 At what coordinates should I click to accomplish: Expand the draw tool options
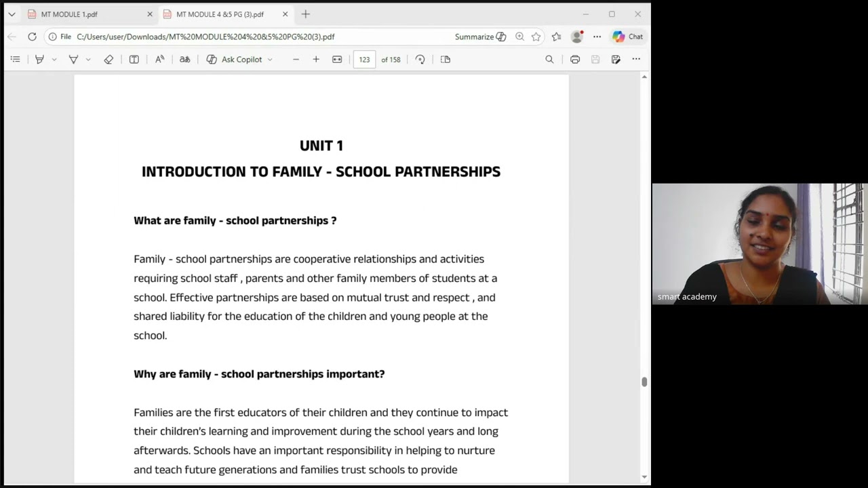click(x=88, y=60)
